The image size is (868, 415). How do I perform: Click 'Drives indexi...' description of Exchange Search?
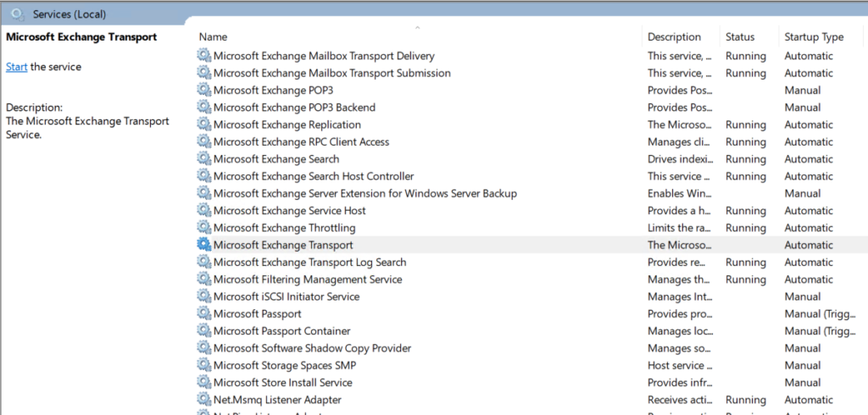coord(681,159)
